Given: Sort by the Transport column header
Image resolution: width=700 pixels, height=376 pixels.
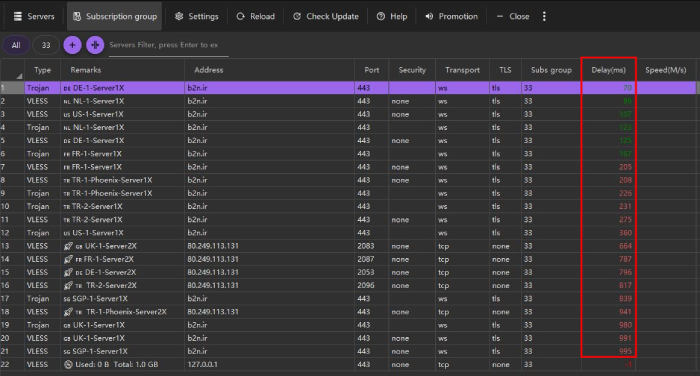Looking at the screenshot, I should (x=462, y=70).
